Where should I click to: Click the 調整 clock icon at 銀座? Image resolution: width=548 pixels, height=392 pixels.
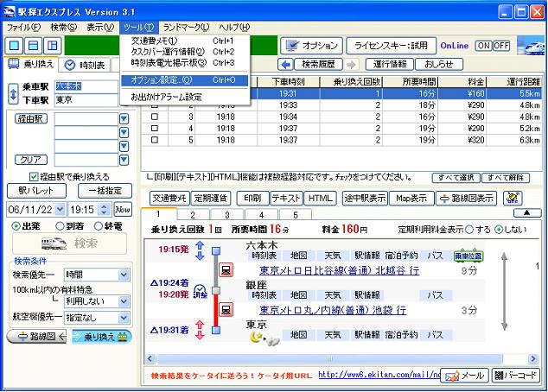[201, 291]
